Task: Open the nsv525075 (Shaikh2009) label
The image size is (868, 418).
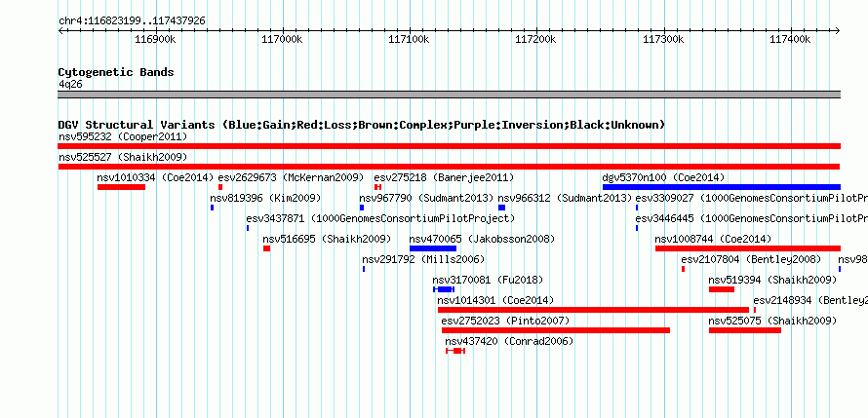Action: click(x=772, y=321)
